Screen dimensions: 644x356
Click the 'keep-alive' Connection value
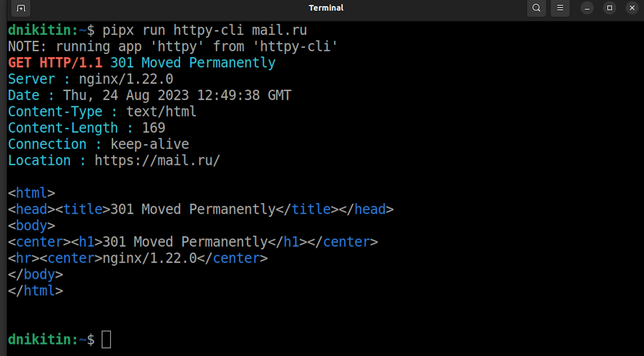pyautogui.click(x=150, y=144)
